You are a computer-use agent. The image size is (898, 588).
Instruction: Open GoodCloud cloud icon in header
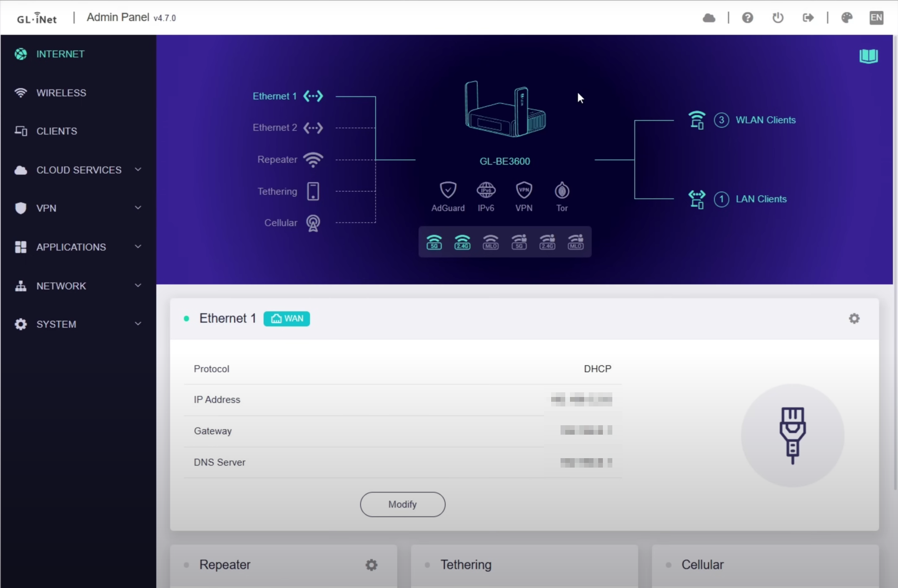click(x=709, y=18)
